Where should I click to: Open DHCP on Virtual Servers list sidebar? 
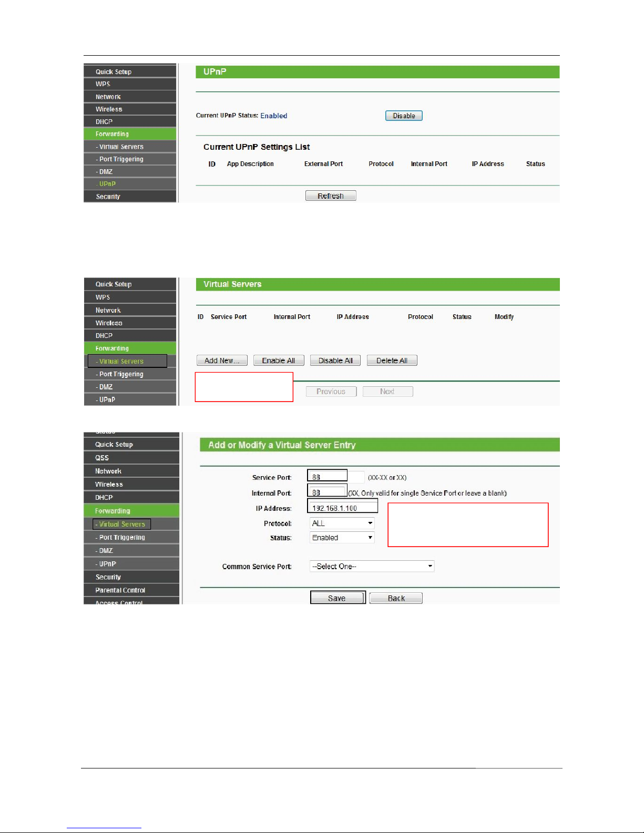tap(130, 335)
